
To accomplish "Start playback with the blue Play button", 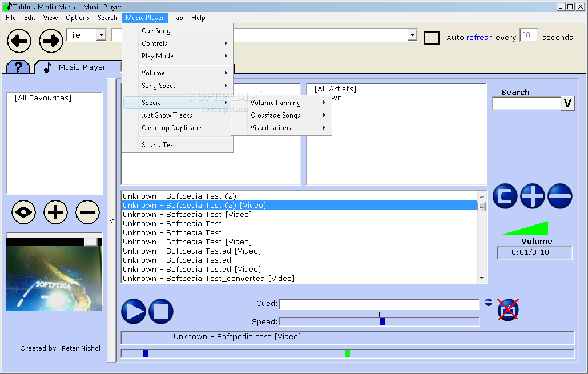I will pos(134,311).
